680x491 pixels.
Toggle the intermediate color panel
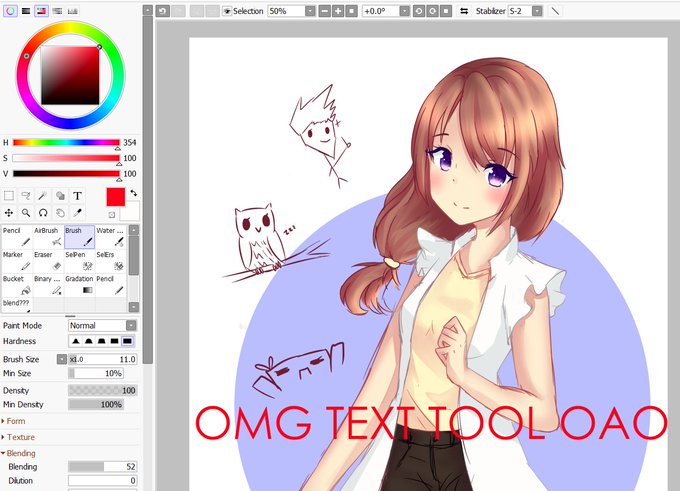(x=57, y=11)
